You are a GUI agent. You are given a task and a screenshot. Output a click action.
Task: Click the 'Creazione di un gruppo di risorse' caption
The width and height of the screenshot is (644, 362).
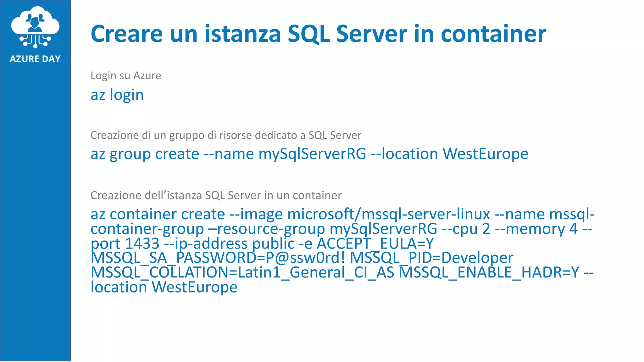coord(226,135)
